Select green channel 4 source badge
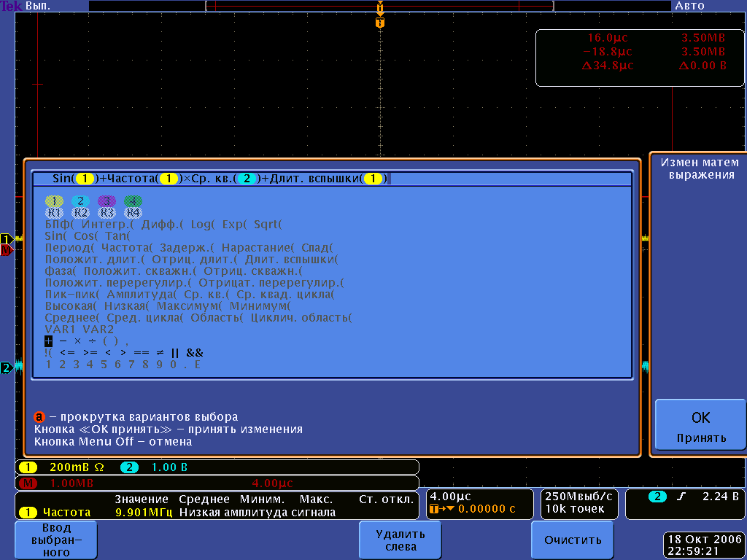The image size is (747, 560). 133,201
